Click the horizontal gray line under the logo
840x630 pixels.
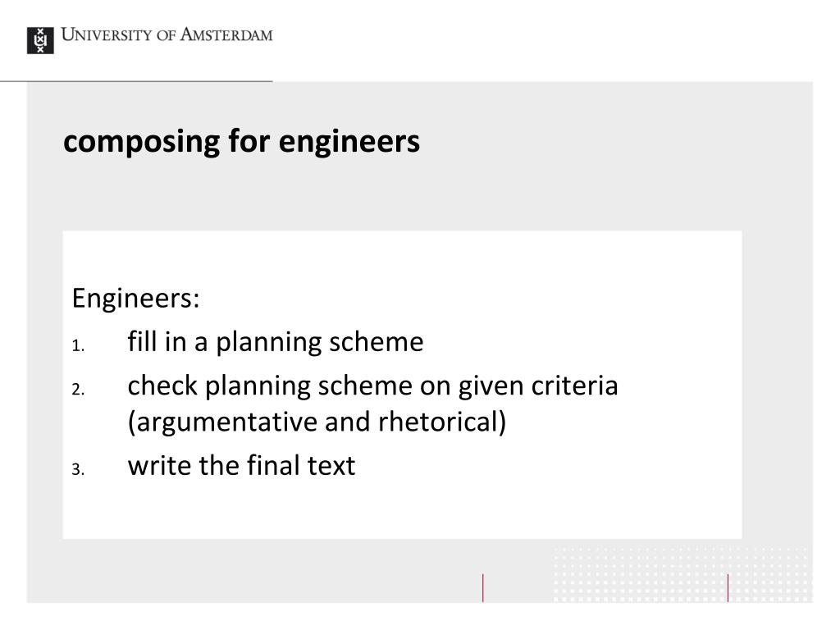click(x=136, y=81)
